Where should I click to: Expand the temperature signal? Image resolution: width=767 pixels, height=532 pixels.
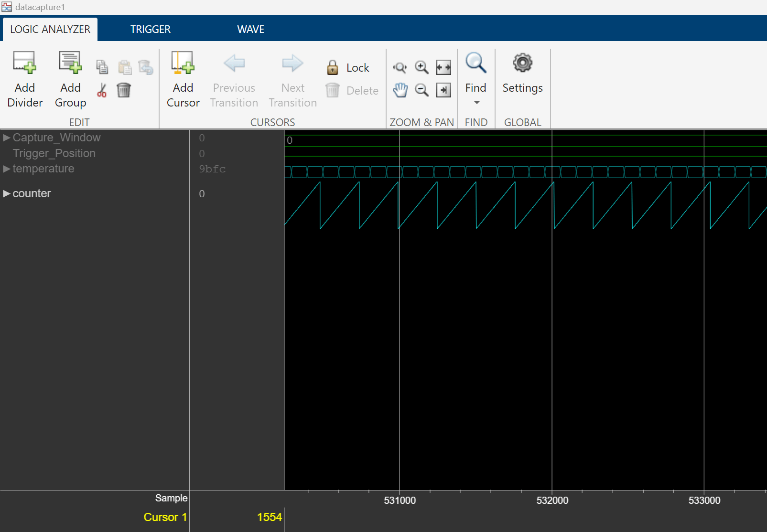tap(7, 169)
